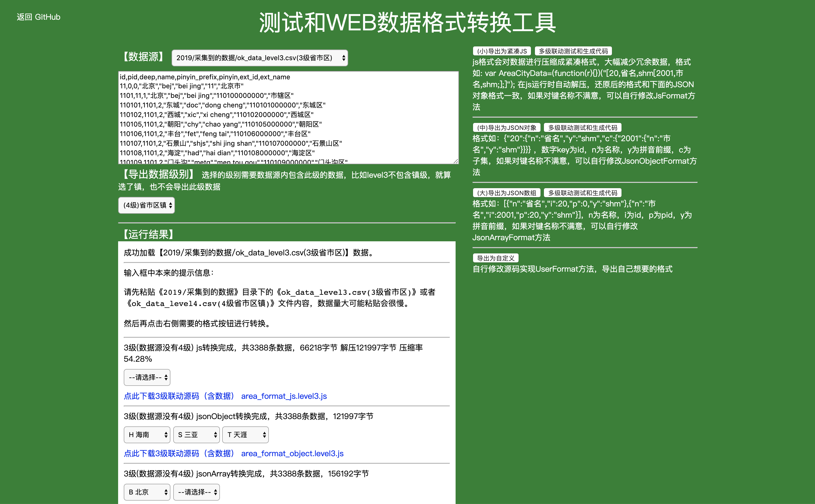Click inside the CSV data textarea

point(288,117)
